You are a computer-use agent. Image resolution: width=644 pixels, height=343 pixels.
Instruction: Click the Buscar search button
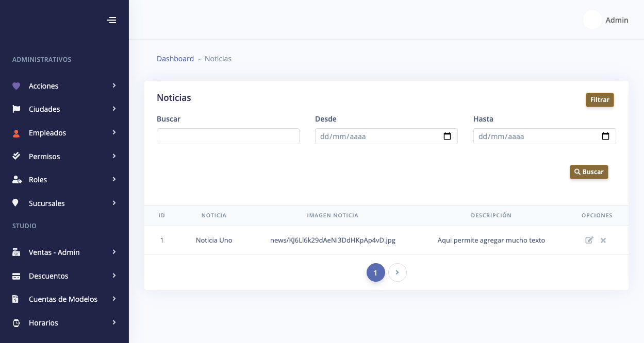[589, 172]
